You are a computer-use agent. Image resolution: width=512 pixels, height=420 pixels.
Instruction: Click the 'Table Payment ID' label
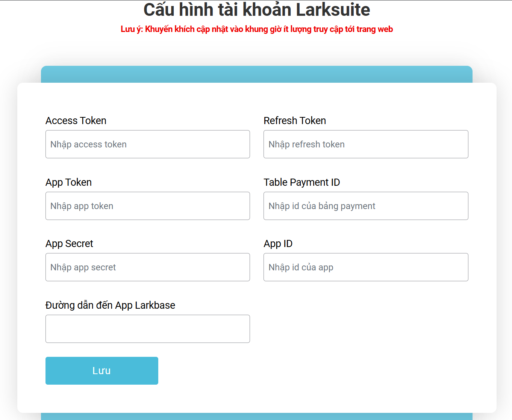coord(301,182)
